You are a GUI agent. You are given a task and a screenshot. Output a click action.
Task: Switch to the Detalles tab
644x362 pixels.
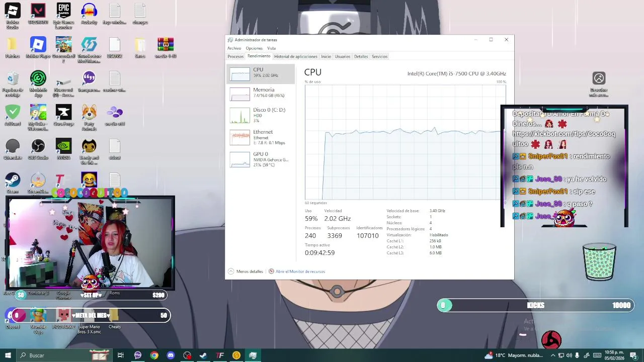pyautogui.click(x=361, y=56)
